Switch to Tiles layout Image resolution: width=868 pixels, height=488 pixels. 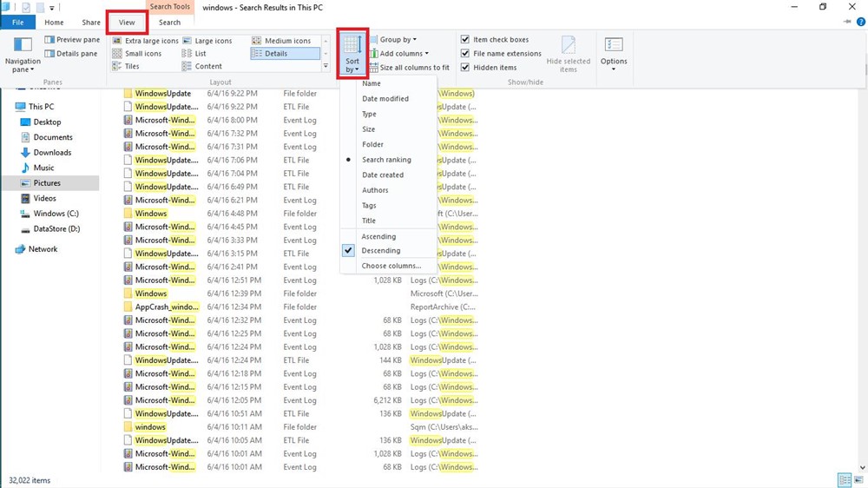pyautogui.click(x=126, y=67)
